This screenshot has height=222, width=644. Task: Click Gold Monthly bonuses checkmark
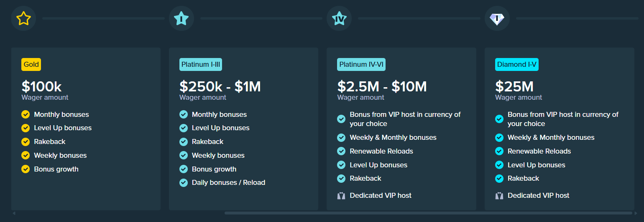coord(26,114)
